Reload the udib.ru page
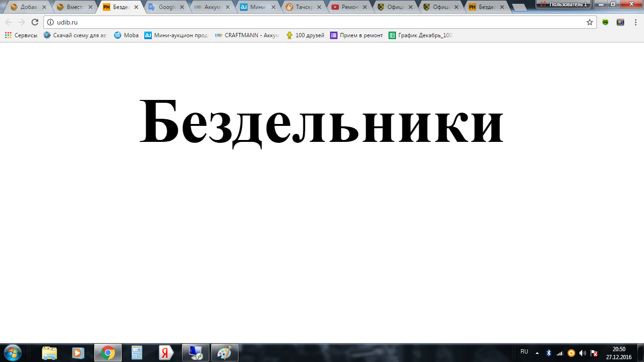This screenshot has height=362, width=644. (x=34, y=22)
